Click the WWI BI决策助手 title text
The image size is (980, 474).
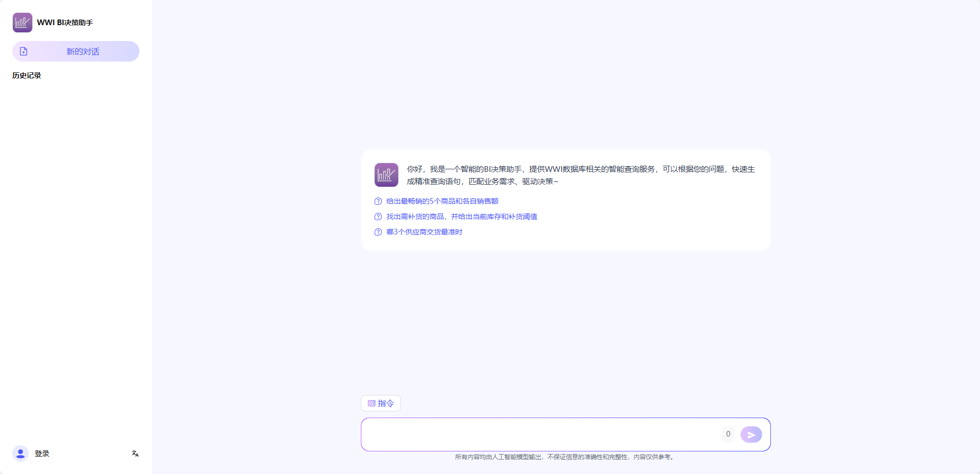[65, 23]
